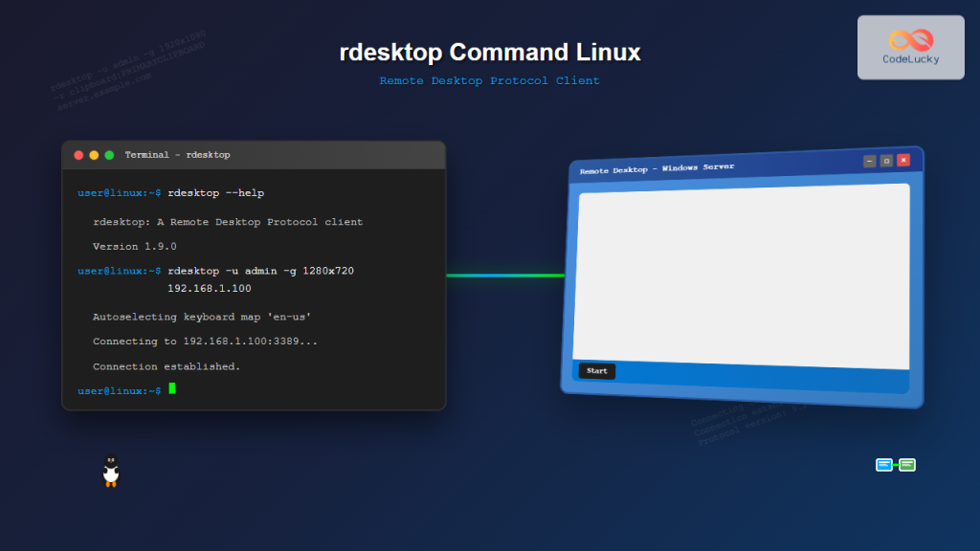Click the CodeLucky infinity logo
Viewport: 980px width, 551px height.
[x=909, y=40]
